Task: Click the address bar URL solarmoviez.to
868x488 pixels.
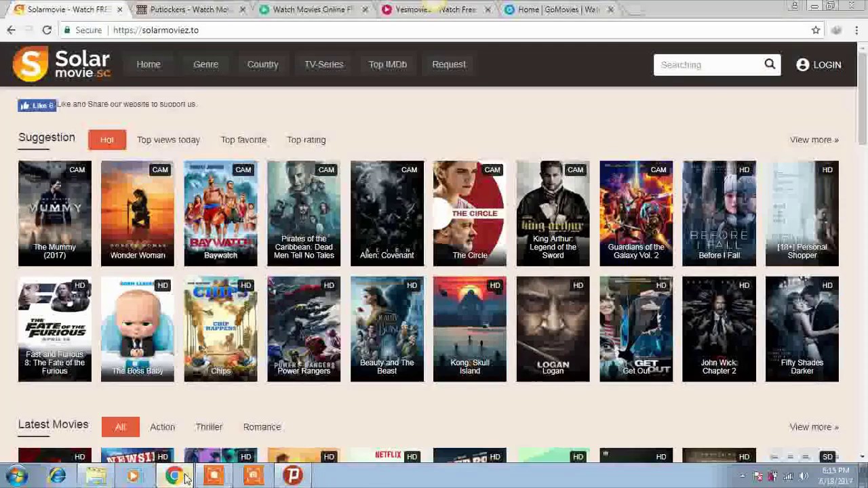Action: (156, 30)
